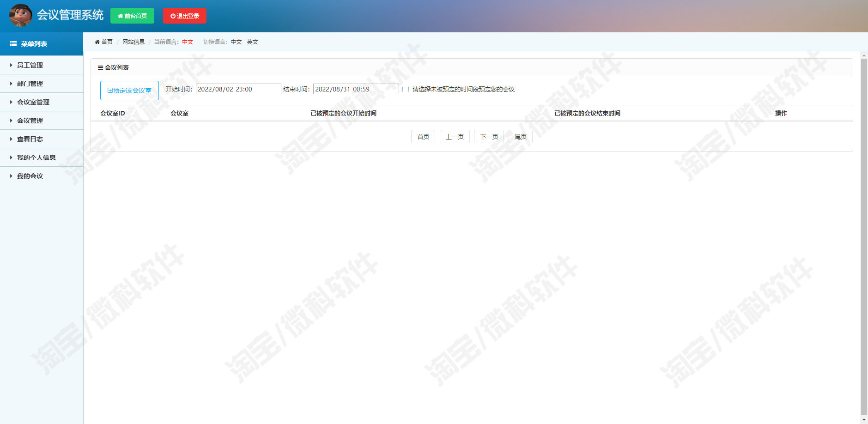Viewport: 868px width, 424px height.
Task: Open the 我的会议 sidebar menu
Action: (42, 176)
